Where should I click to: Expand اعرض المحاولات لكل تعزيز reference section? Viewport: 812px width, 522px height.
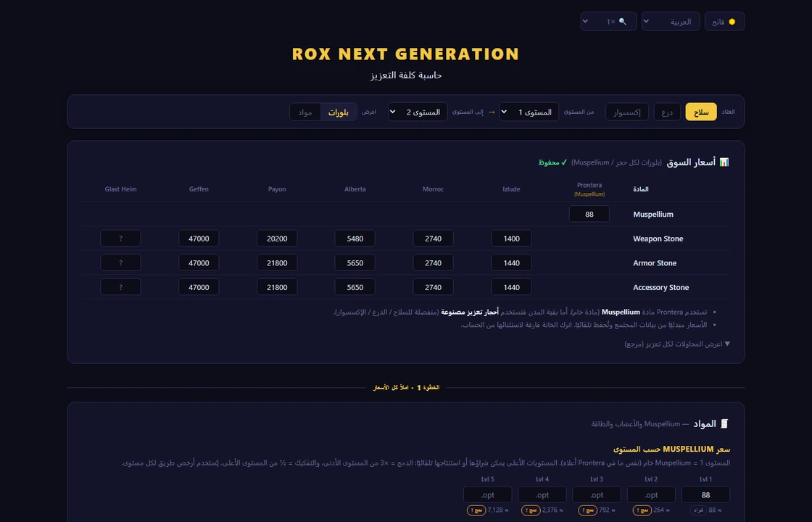click(677, 344)
